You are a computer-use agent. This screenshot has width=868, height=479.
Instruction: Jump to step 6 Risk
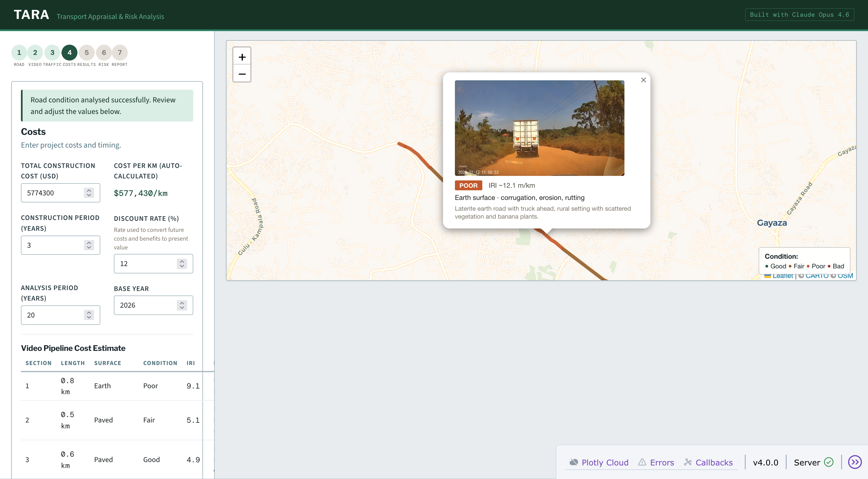(104, 53)
